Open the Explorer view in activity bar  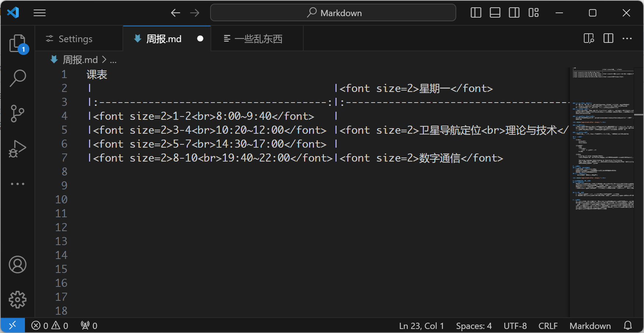(18, 44)
